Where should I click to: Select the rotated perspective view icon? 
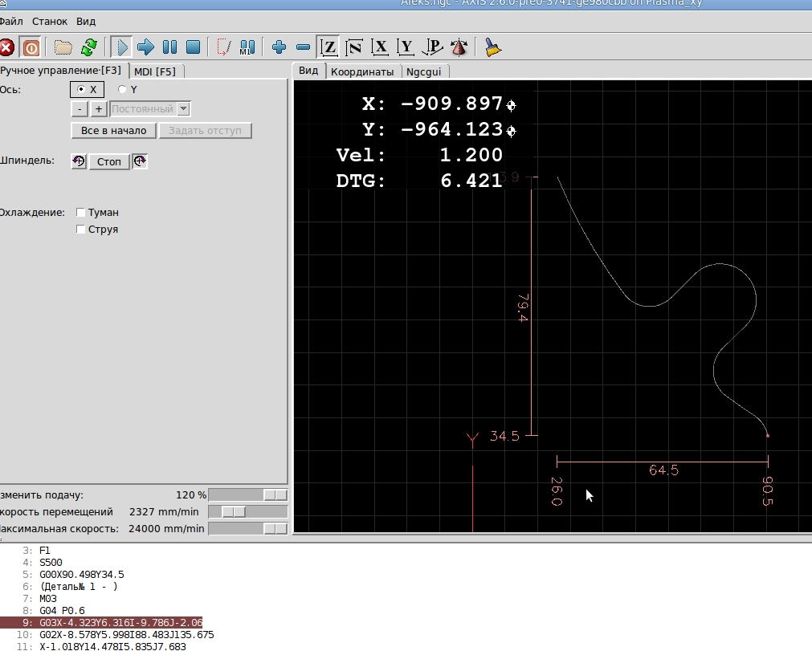[x=433, y=47]
